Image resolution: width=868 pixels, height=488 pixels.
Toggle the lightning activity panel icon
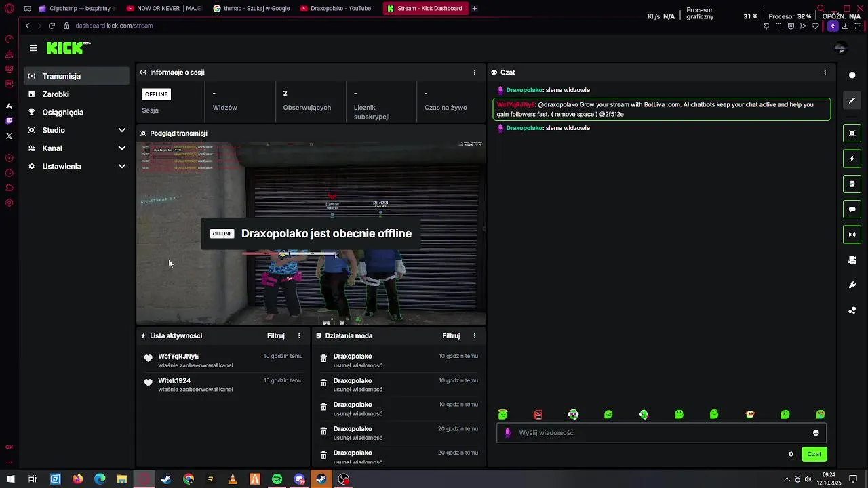pos(852,159)
